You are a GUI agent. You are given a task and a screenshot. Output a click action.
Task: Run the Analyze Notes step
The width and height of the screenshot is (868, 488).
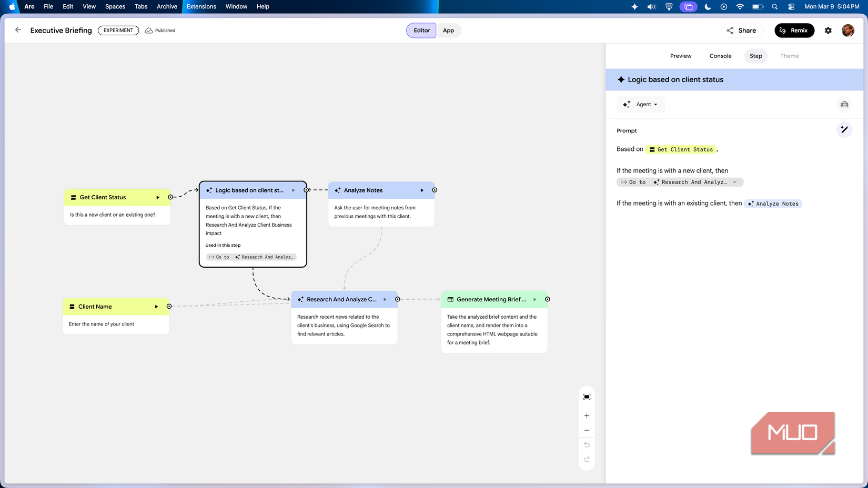[x=421, y=190]
